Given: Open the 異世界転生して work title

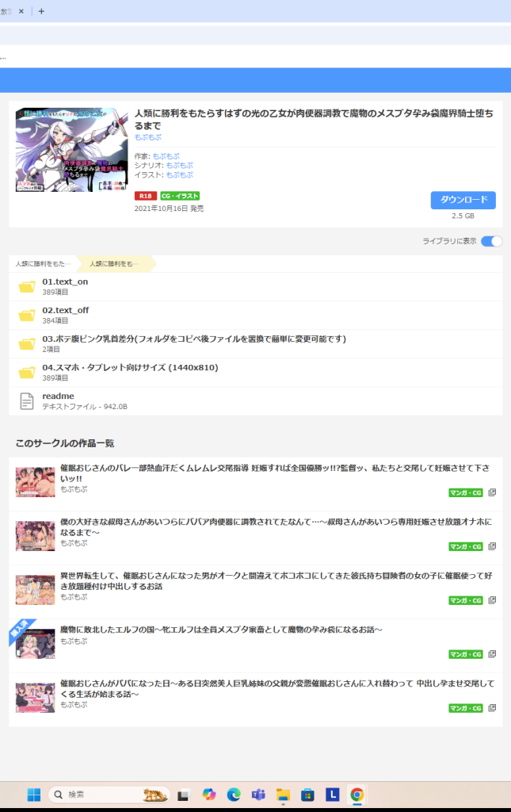Looking at the screenshot, I should click(x=276, y=580).
